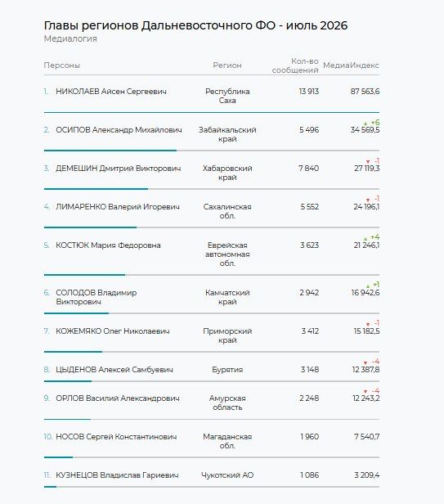Click red down arrow beside -1 for Демешин
444x504 pixels.
pos(368,162)
